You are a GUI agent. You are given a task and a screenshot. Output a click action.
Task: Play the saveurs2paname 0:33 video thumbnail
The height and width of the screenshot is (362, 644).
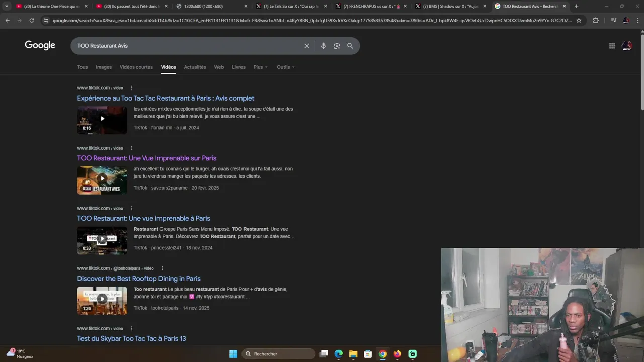[102, 180]
